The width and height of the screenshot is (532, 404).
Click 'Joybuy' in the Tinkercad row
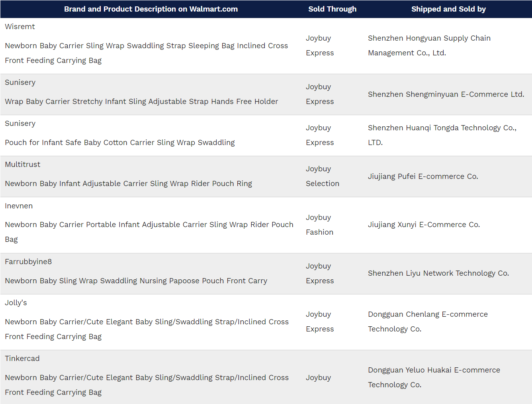tap(318, 378)
